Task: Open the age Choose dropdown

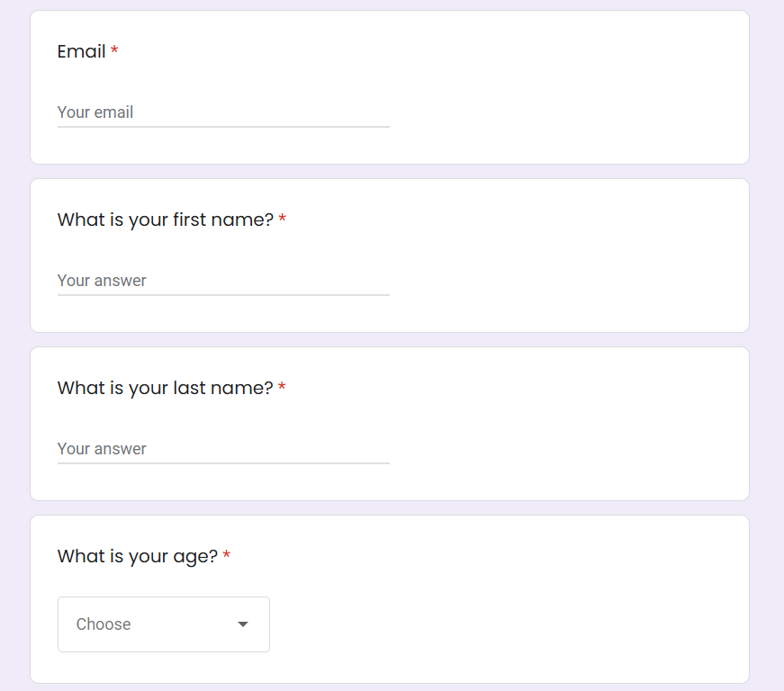Action: 164,624
